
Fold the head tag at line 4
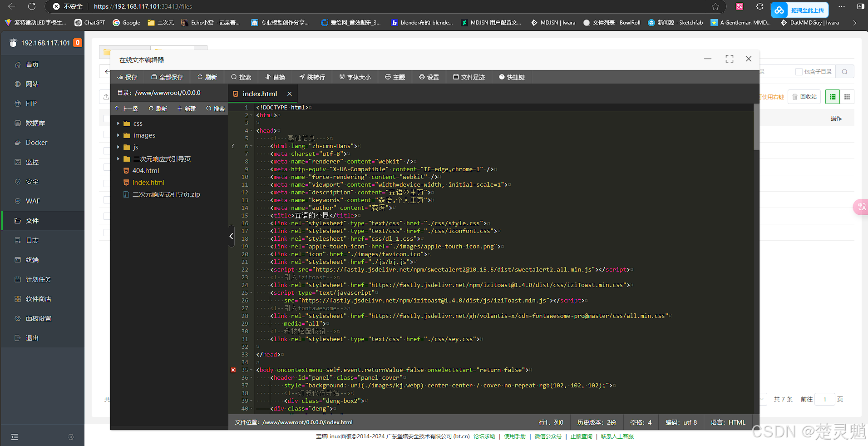252,131
